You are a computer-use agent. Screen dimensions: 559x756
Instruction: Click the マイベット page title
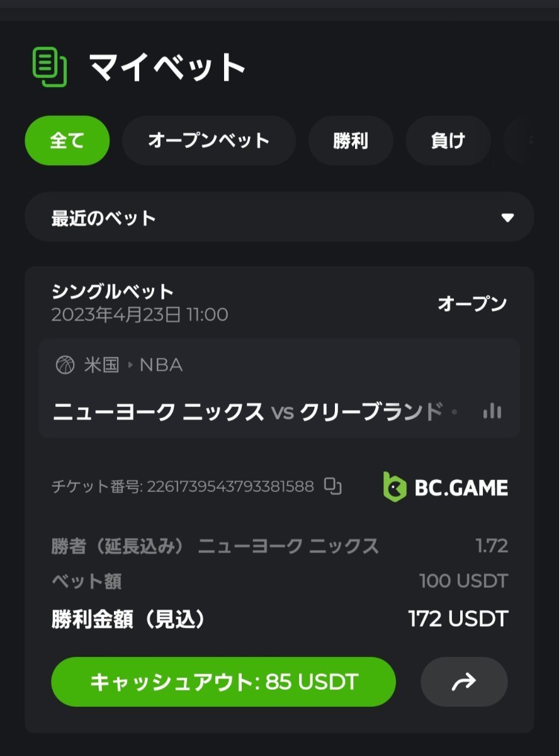pos(167,67)
